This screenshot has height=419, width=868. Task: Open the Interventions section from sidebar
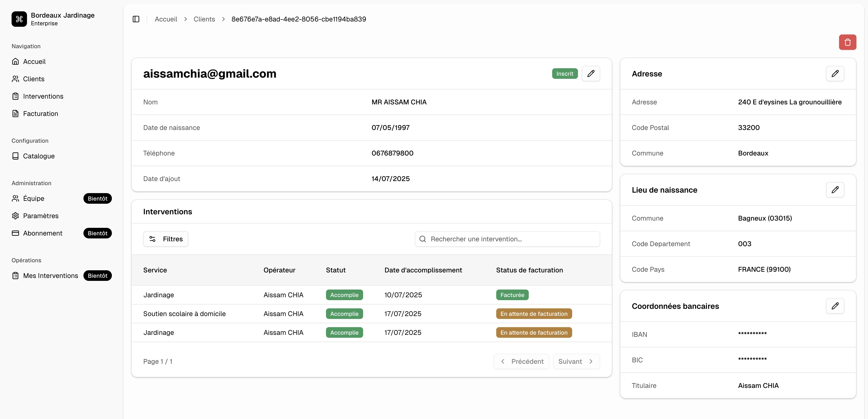(43, 96)
